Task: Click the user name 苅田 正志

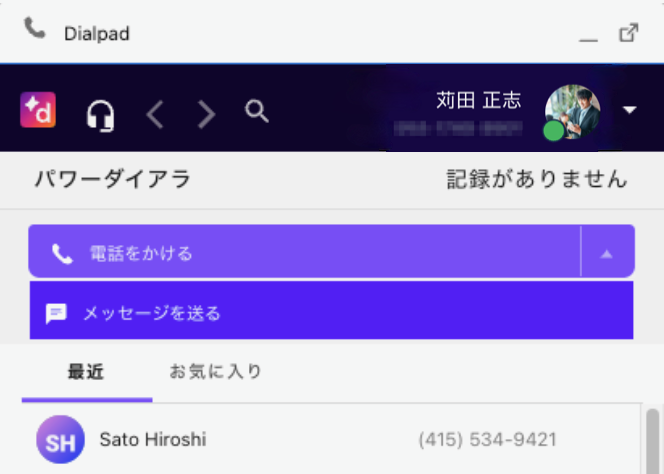Action: click(479, 101)
